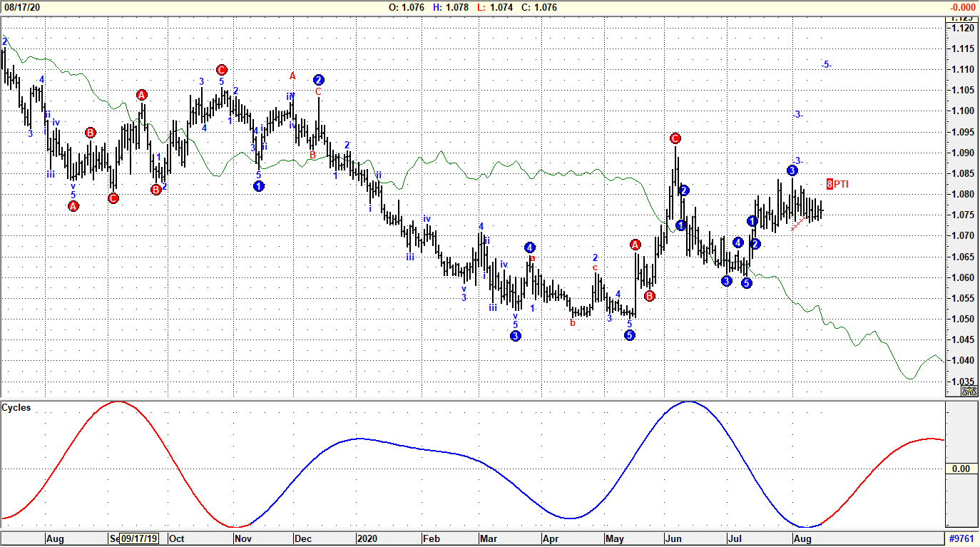
Task: Click the Aug label on the time axis
Action: coord(56,540)
